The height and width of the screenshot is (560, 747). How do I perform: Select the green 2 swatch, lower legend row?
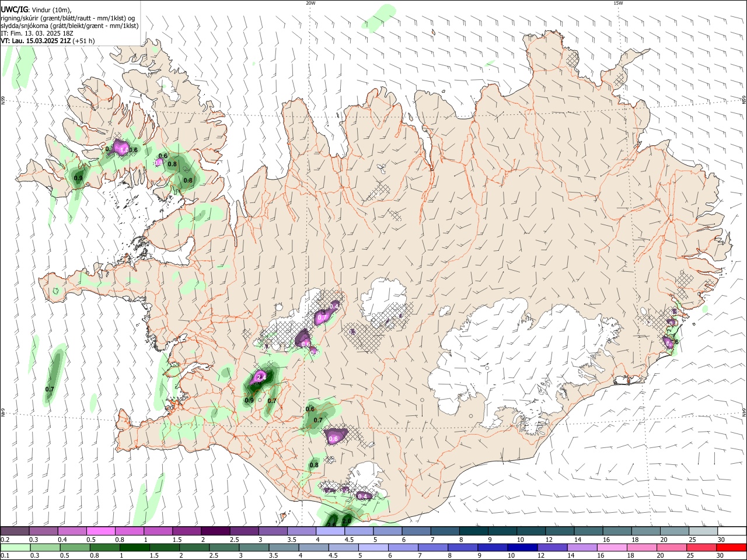pyautogui.click(x=194, y=547)
